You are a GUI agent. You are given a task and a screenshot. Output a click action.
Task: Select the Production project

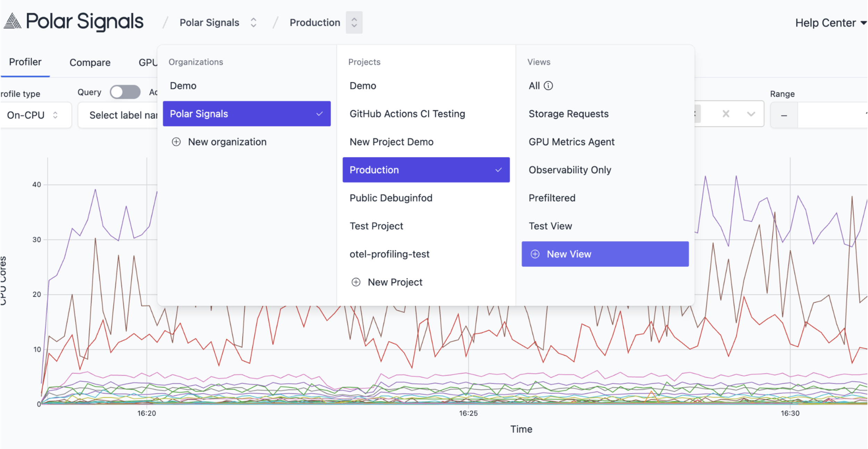426,170
